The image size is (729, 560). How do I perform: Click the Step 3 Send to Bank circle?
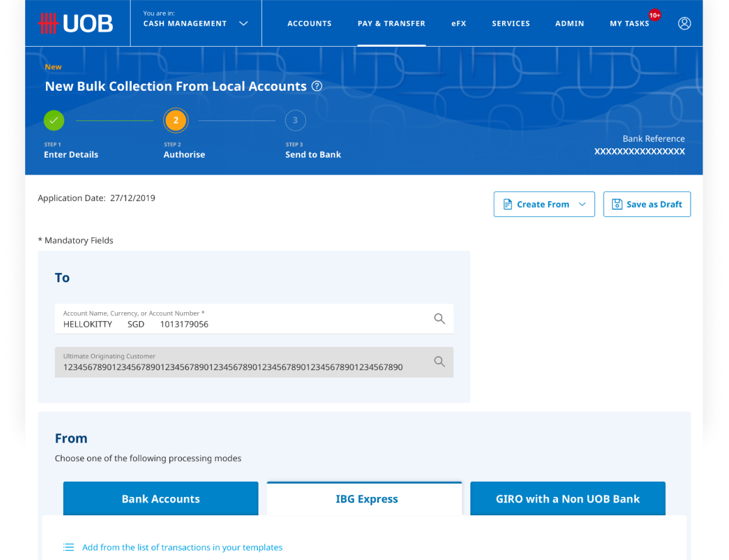pos(295,120)
